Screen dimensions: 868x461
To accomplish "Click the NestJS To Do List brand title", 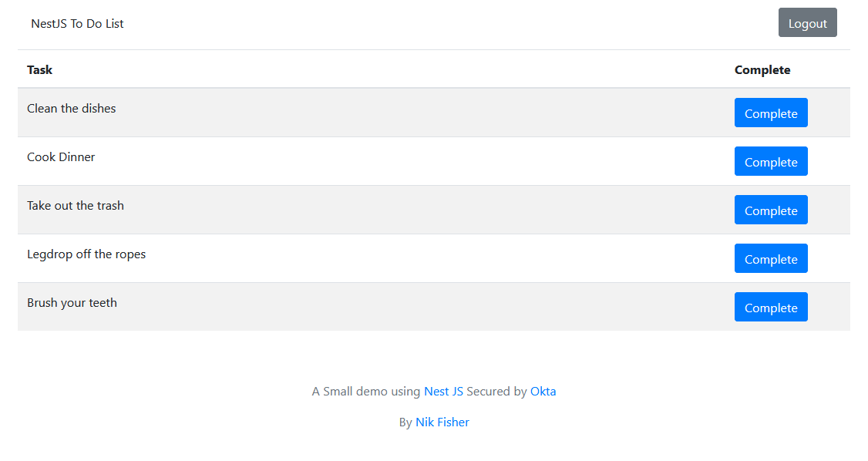I will (77, 24).
